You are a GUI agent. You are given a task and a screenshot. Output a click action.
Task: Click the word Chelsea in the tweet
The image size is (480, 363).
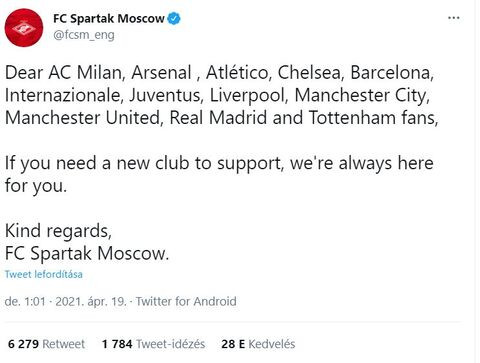311,73
